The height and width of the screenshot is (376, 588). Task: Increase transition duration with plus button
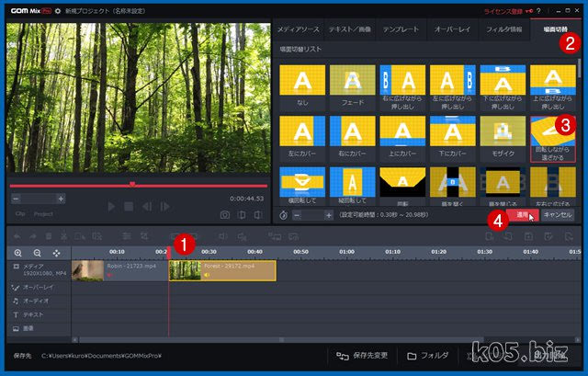pyautogui.click(x=329, y=215)
